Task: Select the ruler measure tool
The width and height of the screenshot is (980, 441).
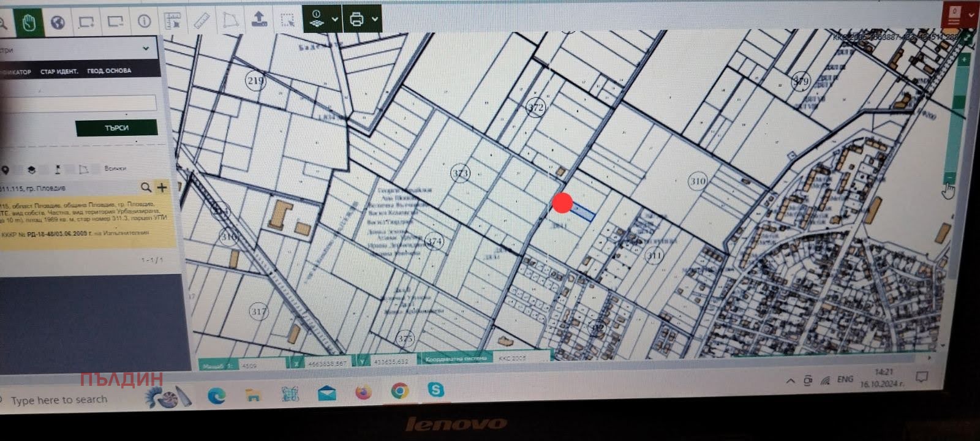Action: tap(202, 21)
